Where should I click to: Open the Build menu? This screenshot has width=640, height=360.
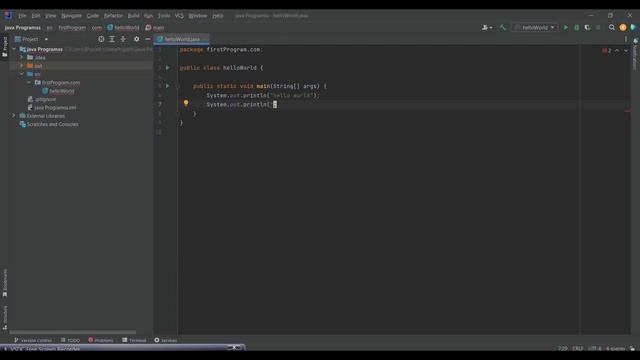coord(133,16)
